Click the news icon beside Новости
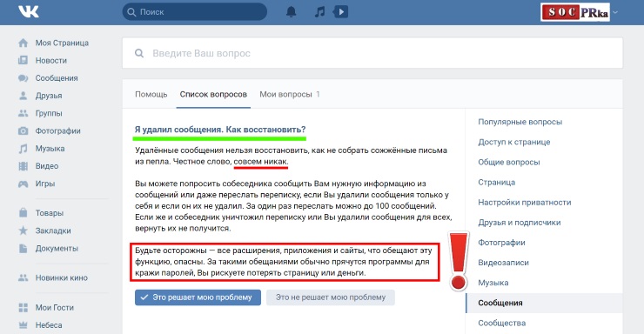Screen dimensions: 644x334 (x=23, y=60)
